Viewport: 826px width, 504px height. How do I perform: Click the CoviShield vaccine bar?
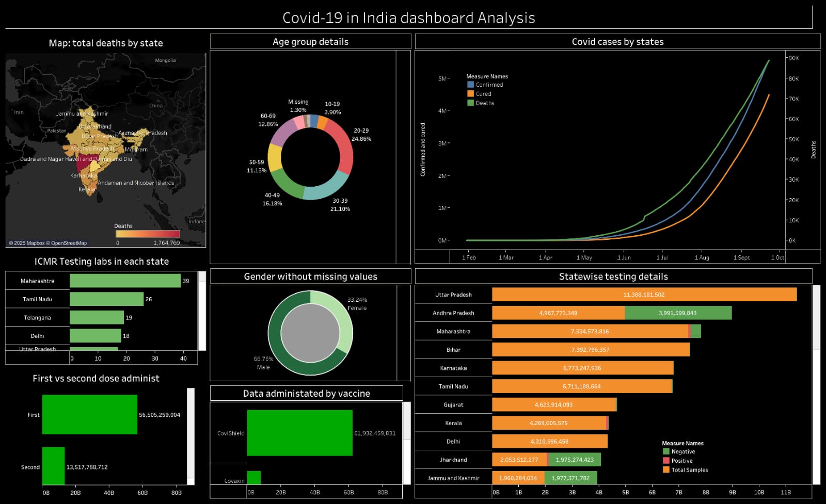pos(300,433)
